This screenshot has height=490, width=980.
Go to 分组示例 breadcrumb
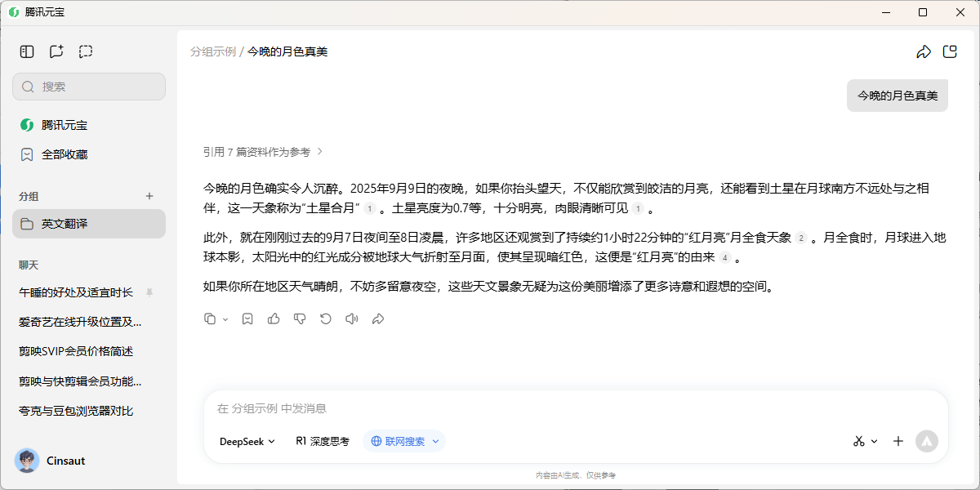(213, 51)
